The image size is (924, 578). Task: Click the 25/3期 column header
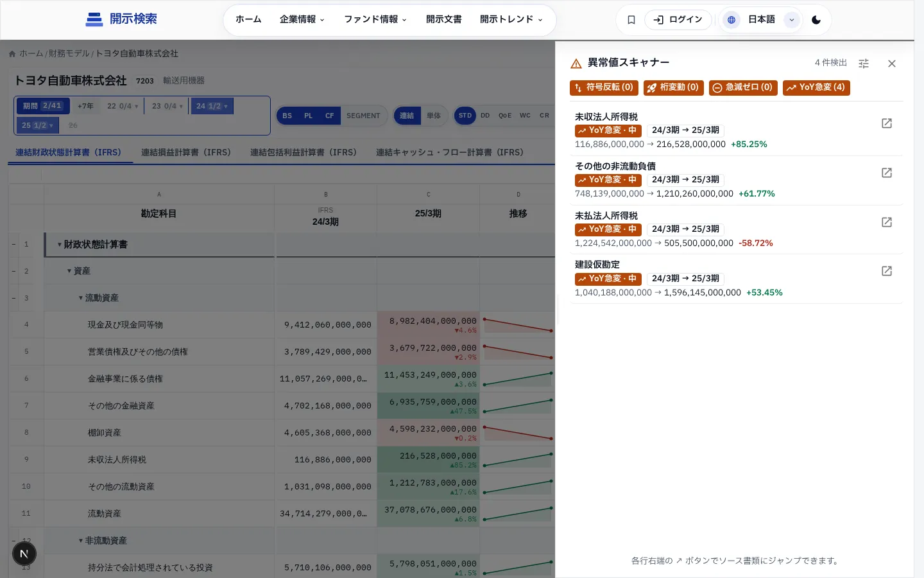428,214
